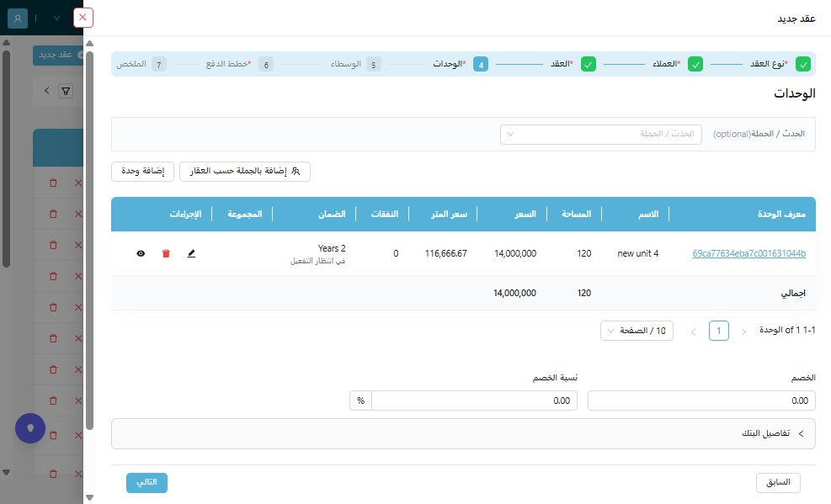Click the السابق previous button
The height and width of the screenshot is (504, 831).
tap(778, 482)
